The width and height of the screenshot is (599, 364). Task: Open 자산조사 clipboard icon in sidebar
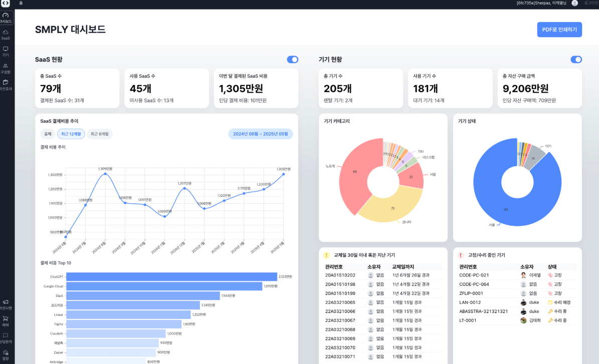[x=6, y=85]
